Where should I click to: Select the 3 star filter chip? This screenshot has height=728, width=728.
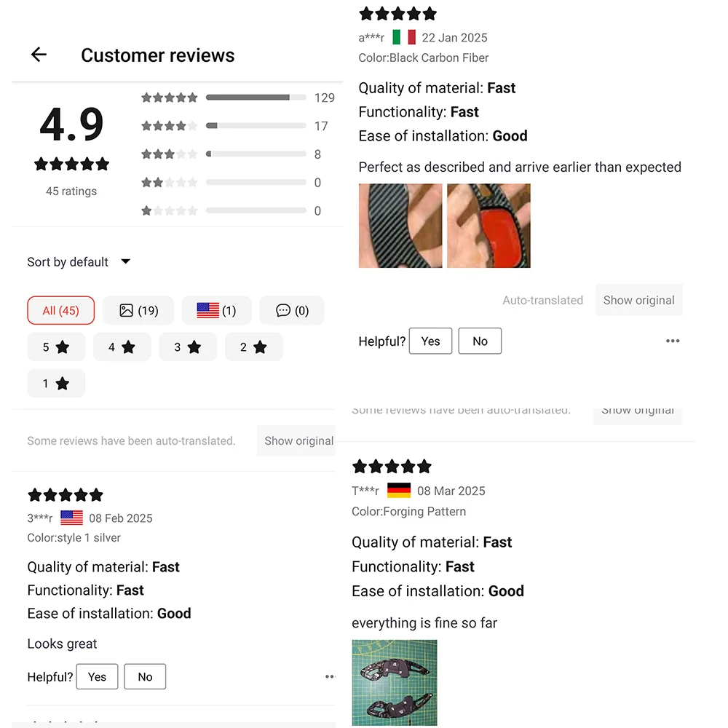[x=188, y=347]
